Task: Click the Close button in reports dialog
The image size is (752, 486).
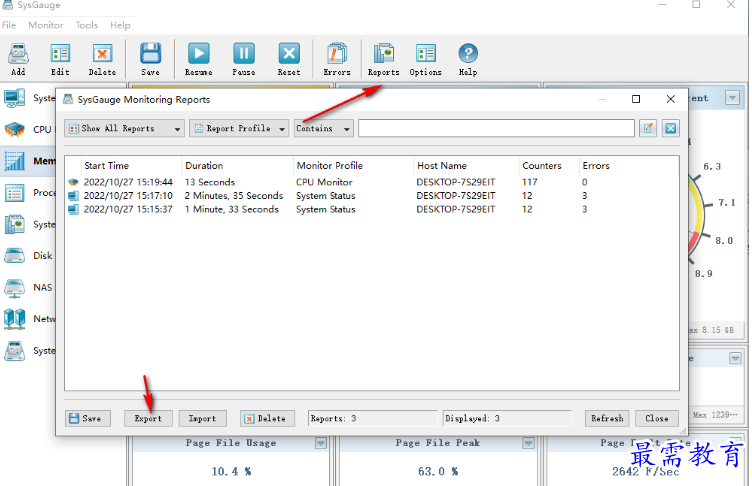Action: [657, 418]
